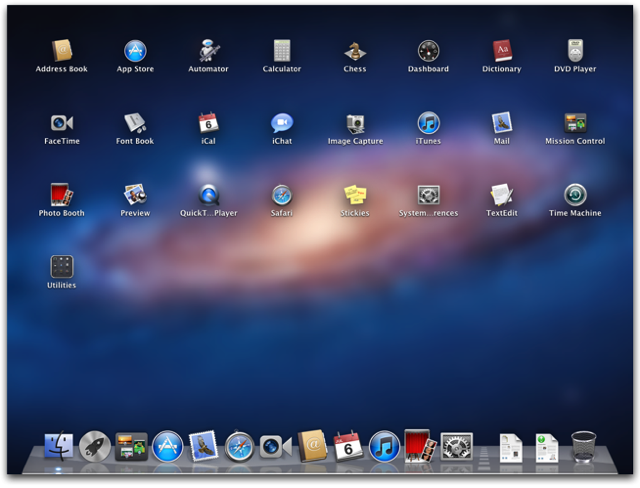Open the Automator robot app
Screen dimensions: 640x488
tap(209, 51)
